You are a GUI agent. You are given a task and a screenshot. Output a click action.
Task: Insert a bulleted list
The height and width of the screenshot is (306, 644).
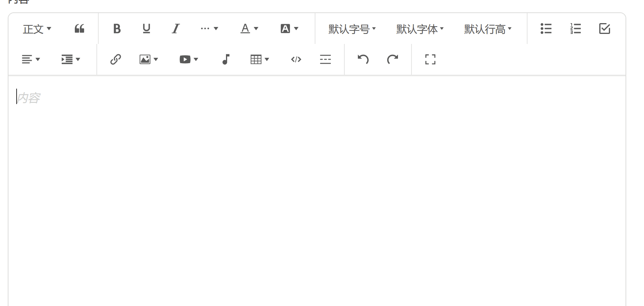(x=546, y=29)
